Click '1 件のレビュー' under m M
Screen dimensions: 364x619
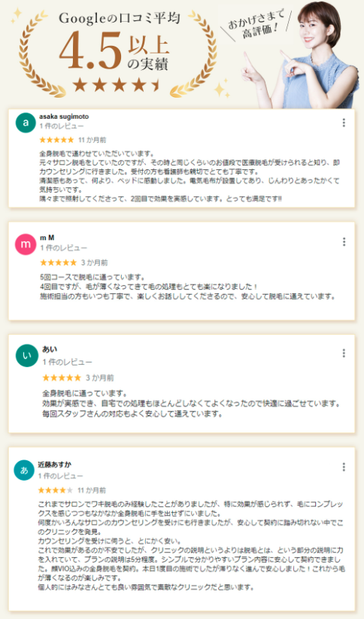point(64,248)
